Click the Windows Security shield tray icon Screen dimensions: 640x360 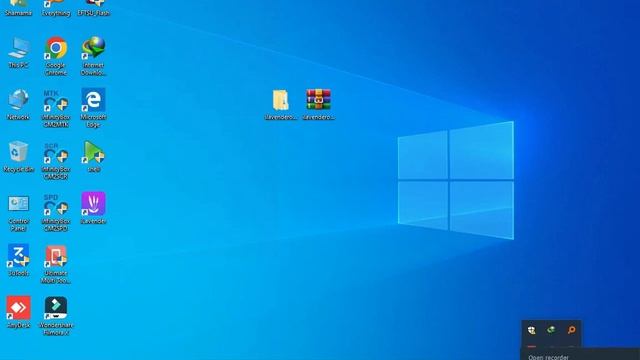coord(531,330)
